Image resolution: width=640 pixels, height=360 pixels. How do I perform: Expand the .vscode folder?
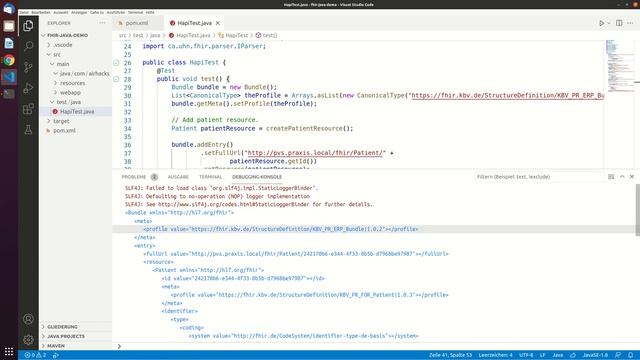pos(62,45)
